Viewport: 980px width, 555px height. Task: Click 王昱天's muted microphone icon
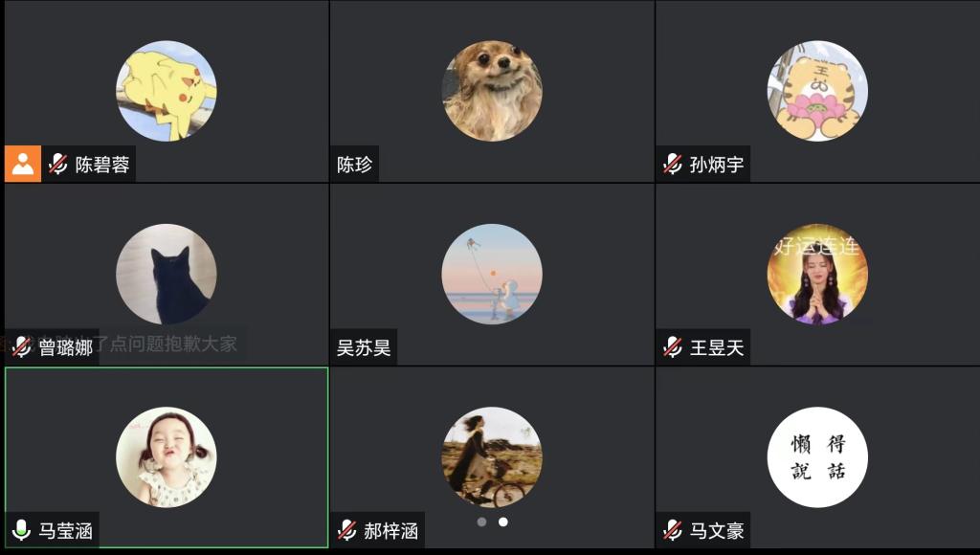point(673,346)
